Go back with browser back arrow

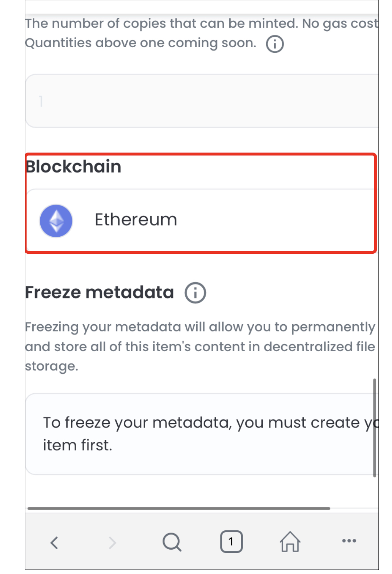(54, 542)
